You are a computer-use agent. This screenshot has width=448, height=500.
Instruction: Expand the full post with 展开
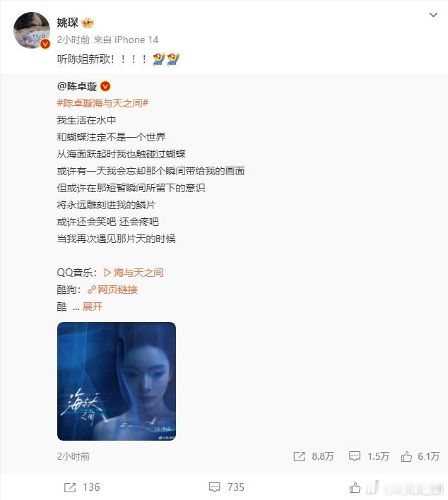pos(93,306)
